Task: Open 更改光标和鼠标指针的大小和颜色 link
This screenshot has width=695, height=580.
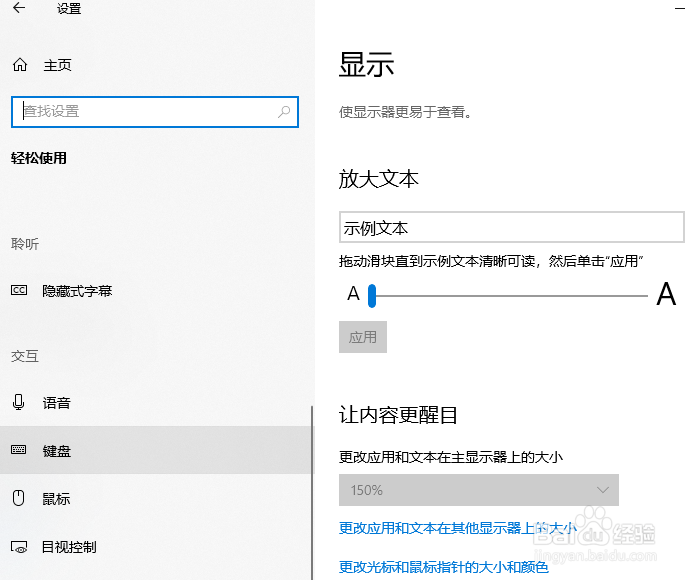Action: [x=444, y=567]
